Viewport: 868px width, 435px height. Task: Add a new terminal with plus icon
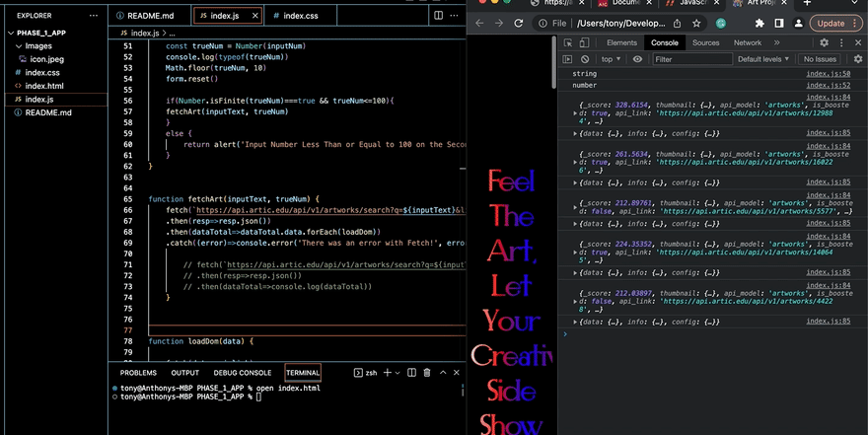[388, 373]
